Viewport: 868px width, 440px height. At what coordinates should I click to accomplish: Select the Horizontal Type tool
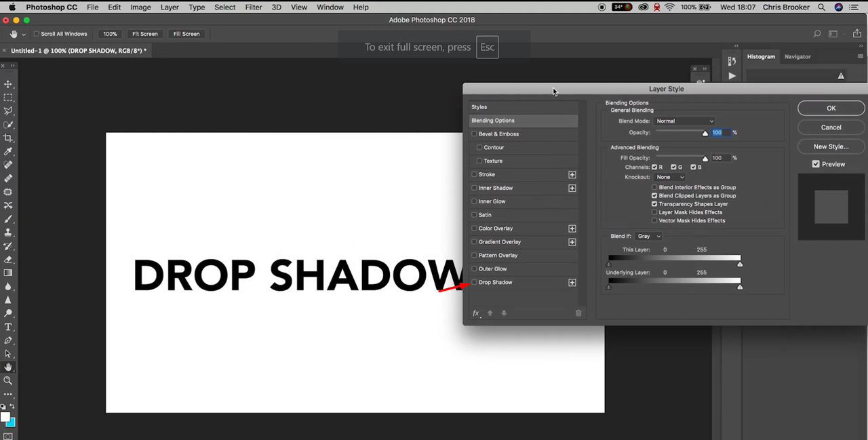pyautogui.click(x=8, y=327)
